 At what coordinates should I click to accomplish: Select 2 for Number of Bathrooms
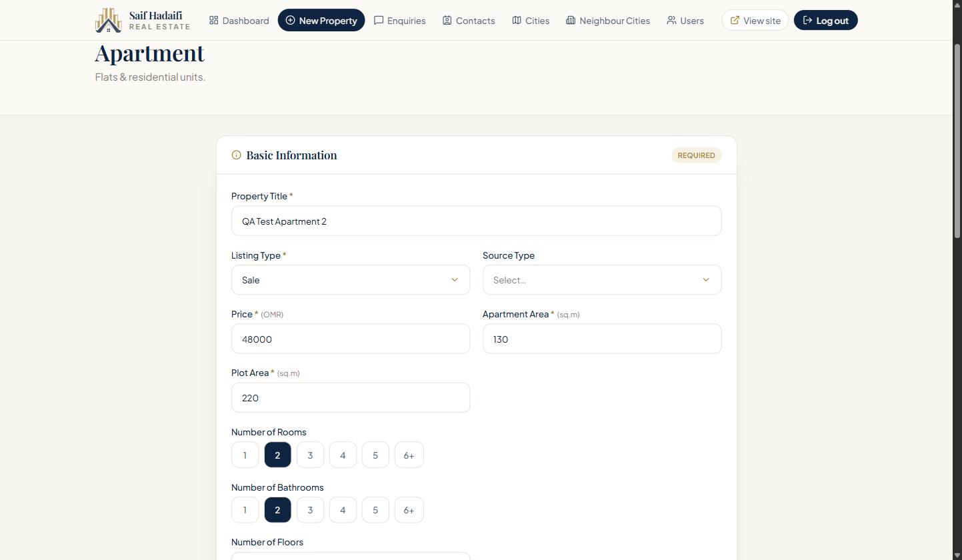coord(277,510)
